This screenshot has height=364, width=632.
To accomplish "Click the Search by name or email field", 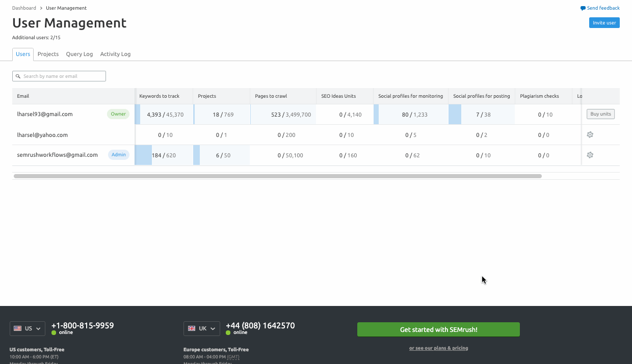I will 59,76.
